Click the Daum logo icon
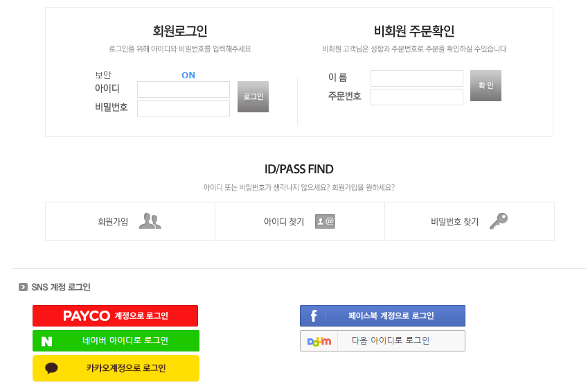 [x=319, y=341]
